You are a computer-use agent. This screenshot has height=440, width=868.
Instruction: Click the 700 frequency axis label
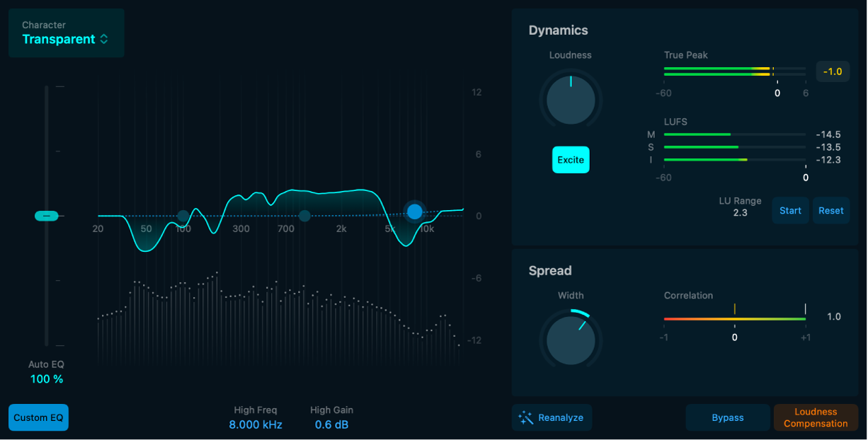286,228
